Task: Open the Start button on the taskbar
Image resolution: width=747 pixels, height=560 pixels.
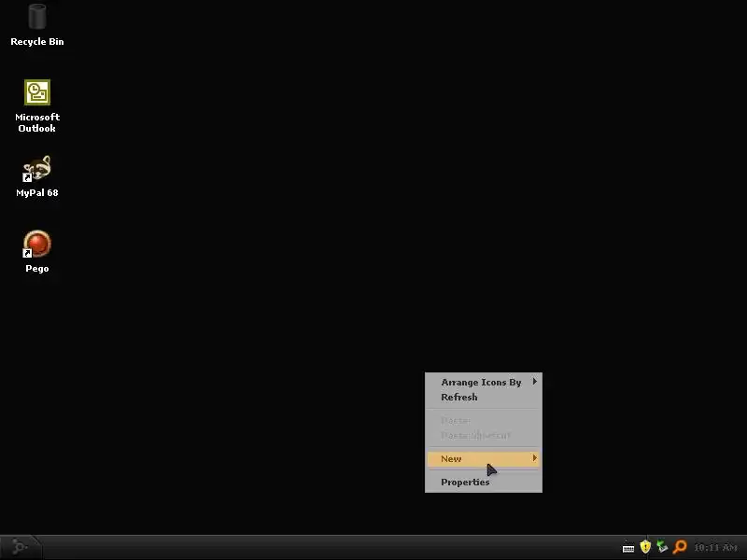Action: tap(20, 547)
